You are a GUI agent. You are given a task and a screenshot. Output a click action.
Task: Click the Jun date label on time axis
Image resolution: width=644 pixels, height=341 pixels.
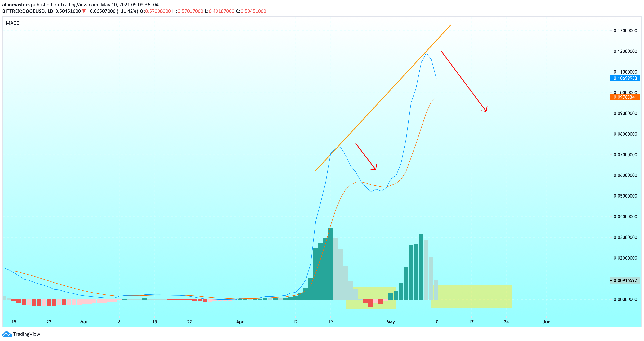pyautogui.click(x=546, y=322)
